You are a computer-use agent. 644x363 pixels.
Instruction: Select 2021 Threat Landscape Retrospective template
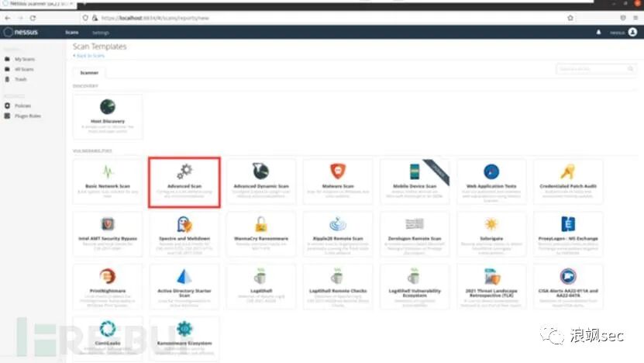coord(491,286)
